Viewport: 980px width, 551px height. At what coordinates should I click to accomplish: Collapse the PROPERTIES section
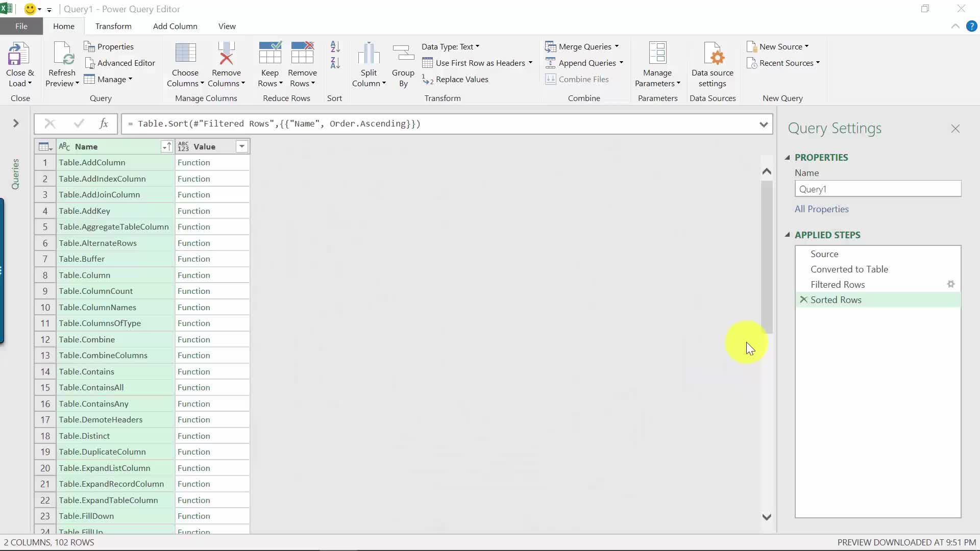[788, 158]
